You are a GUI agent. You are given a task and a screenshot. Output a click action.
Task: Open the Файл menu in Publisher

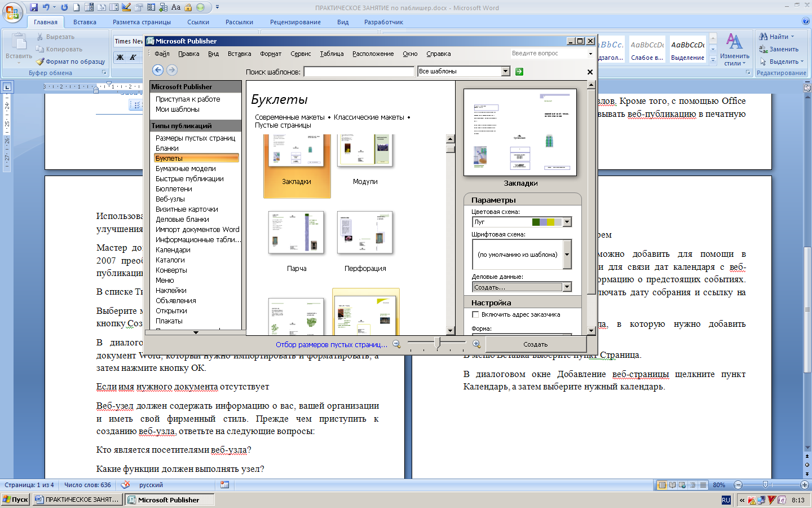[x=162, y=54]
